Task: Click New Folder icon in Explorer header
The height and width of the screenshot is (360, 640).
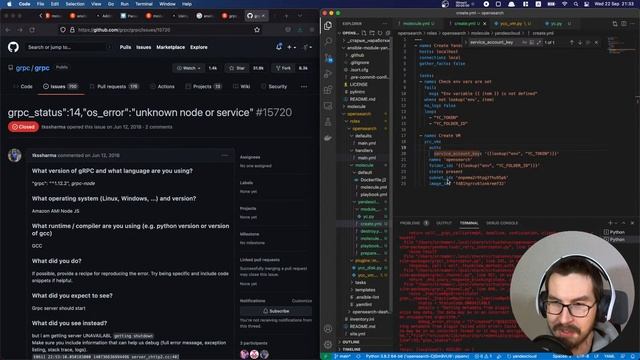Action: [372, 33]
